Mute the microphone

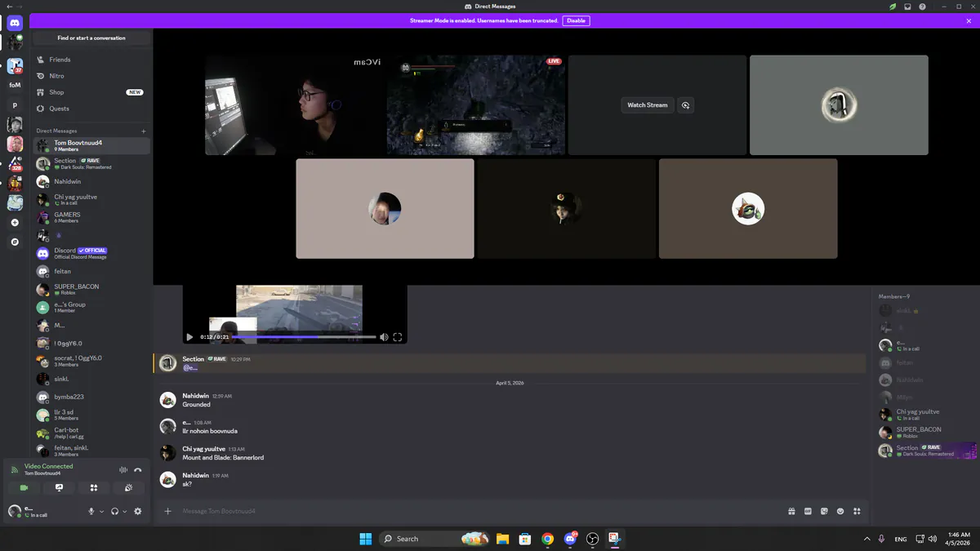91,511
